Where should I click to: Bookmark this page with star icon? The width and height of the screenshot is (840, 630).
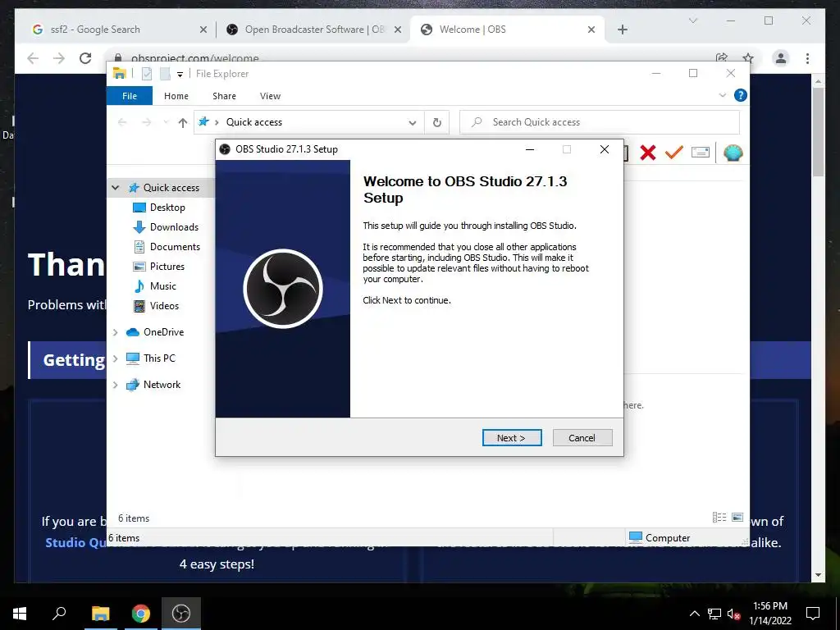[x=748, y=58]
